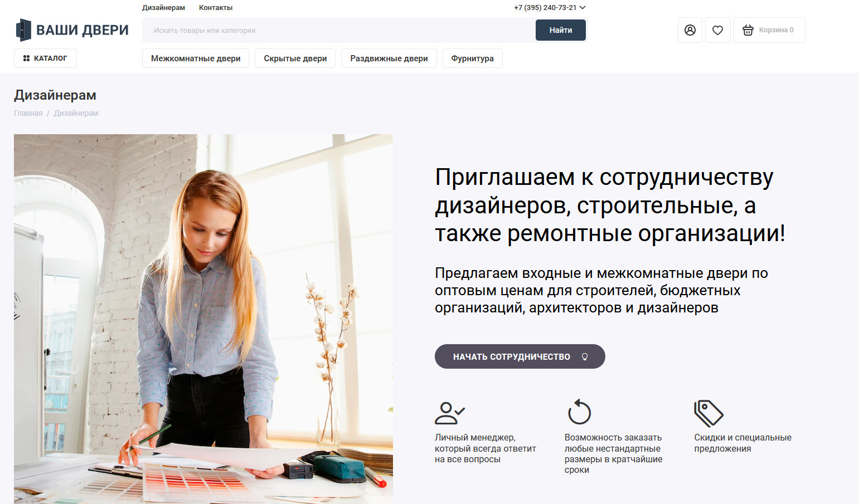859x504 pixels.
Task: Open the Дизайнерам top menu link
Action: click(x=163, y=8)
